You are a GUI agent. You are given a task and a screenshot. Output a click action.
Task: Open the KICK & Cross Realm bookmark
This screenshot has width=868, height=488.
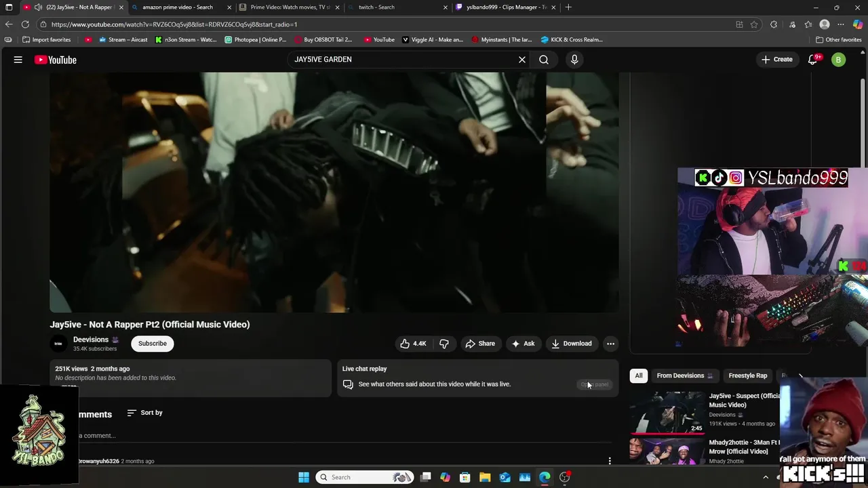pyautogui.click(x=572, y=40)
